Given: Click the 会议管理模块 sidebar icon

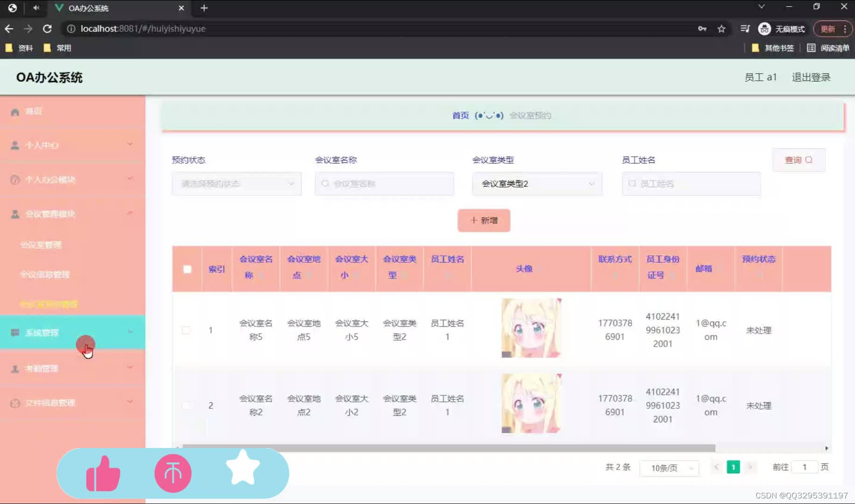Looking at the screenshot, I should 15,214.
